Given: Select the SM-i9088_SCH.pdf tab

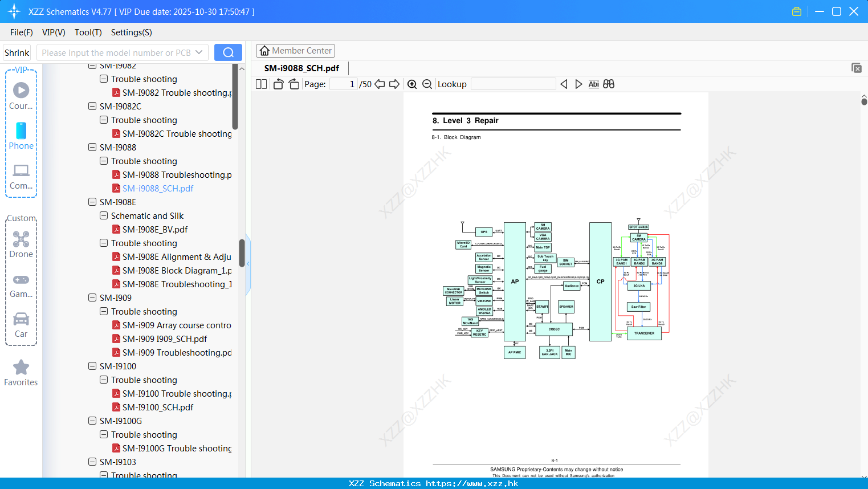Looking at the screenshot, I should 301,68.
